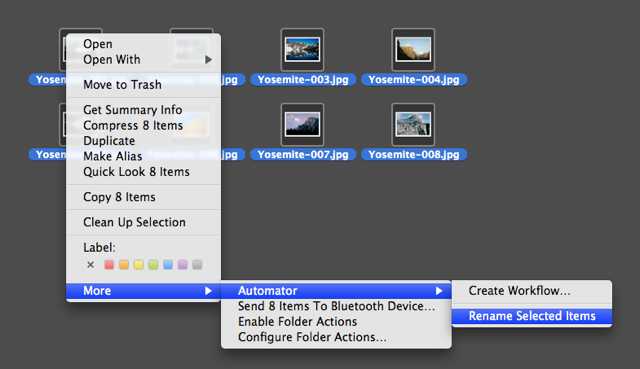This screenshot has width=640, height=369.
Task: Select Send 8 Items To Bluetooth Device
Action: click(336, 306)
